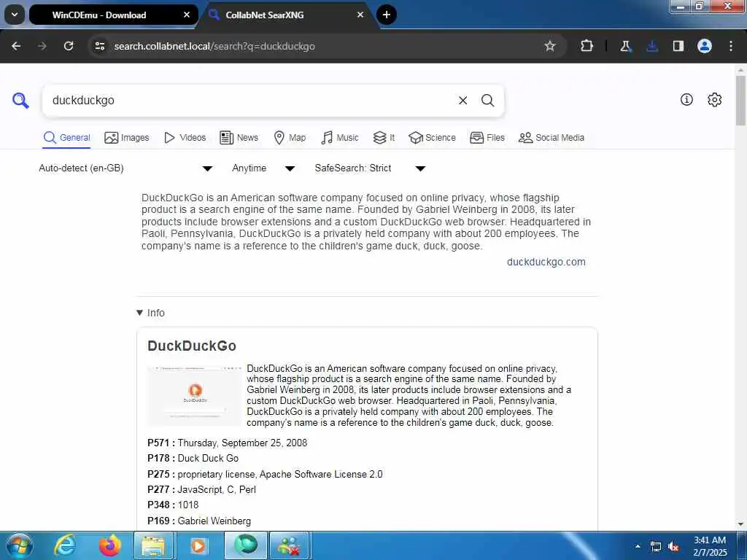Switch to the It category
747x560 pixels.
coord(384,138)
